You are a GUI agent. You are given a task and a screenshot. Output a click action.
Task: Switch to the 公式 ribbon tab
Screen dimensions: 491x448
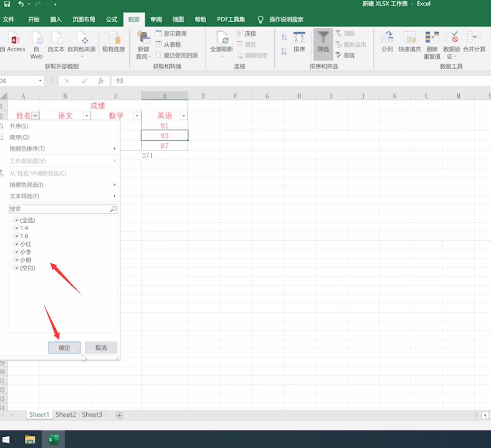(111, 20)
